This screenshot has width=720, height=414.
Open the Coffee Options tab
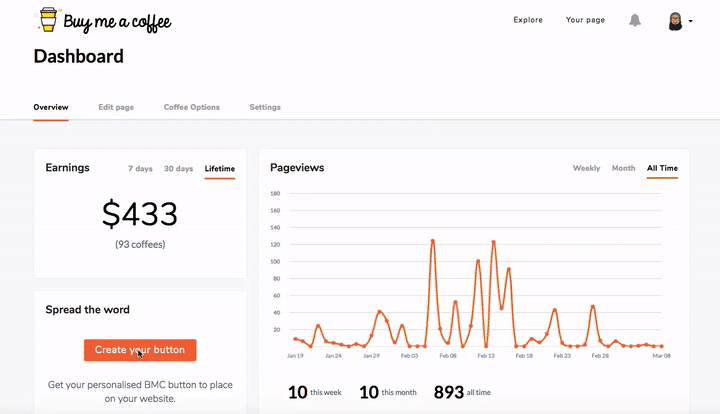(x=192, y=107)
